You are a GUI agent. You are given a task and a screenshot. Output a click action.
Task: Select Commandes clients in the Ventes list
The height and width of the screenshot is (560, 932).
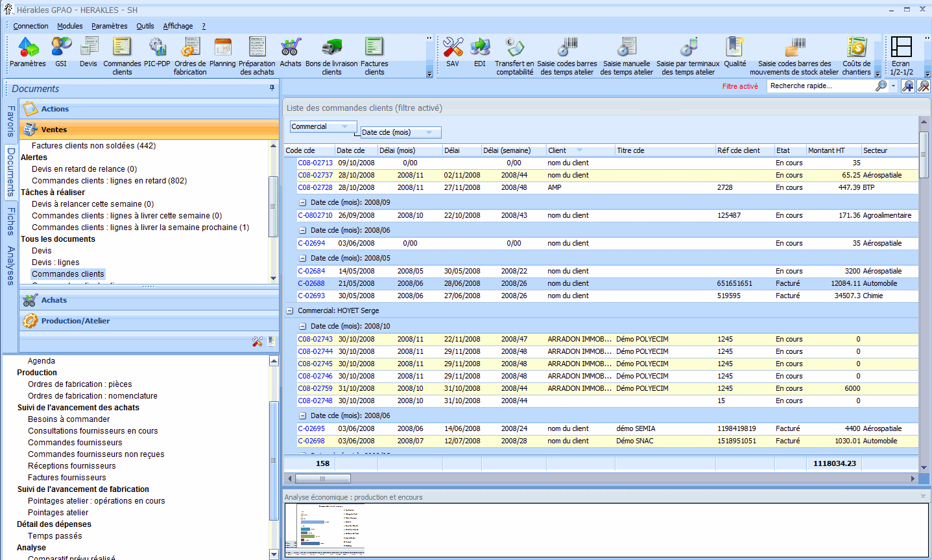[x=67, y=274]
